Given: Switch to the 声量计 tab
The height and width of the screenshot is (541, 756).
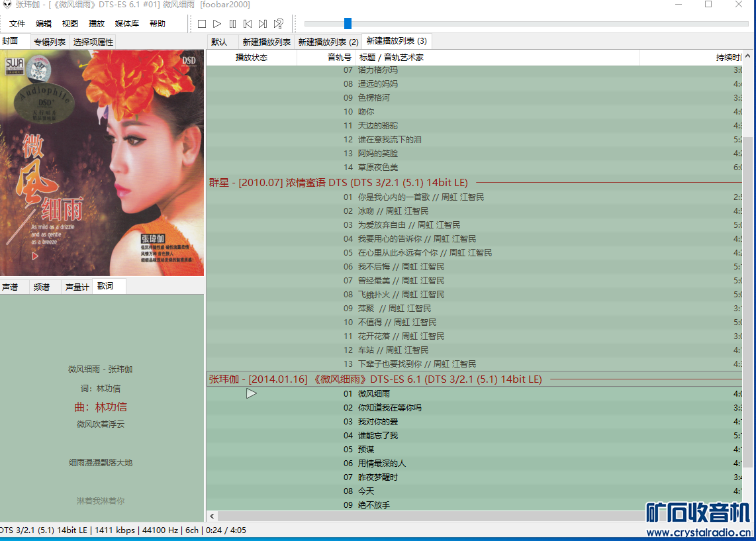Looking at the screenshot, I should [x=77, y=287].
